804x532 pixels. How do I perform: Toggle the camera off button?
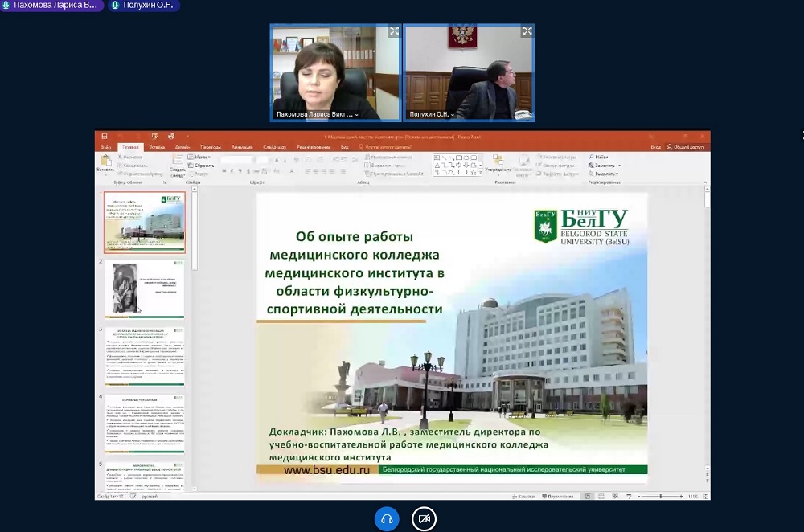coord(424,518)
